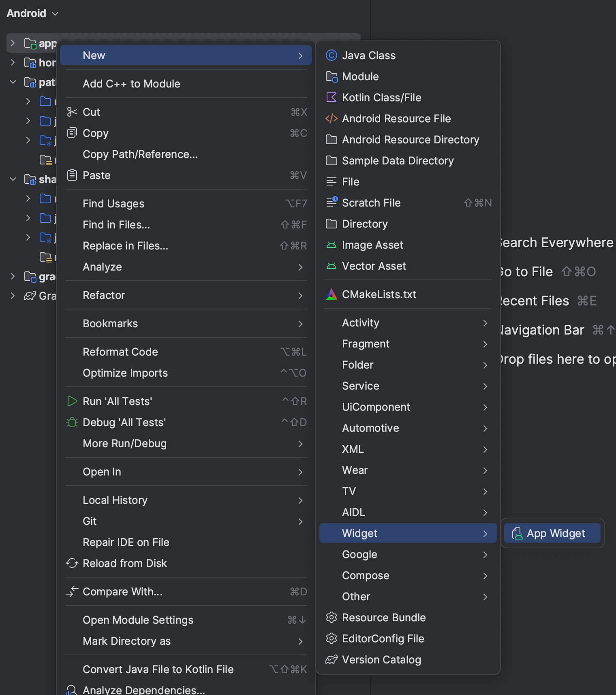
Task: Click the Copy icon in context menu
Action: coord(72,132)
